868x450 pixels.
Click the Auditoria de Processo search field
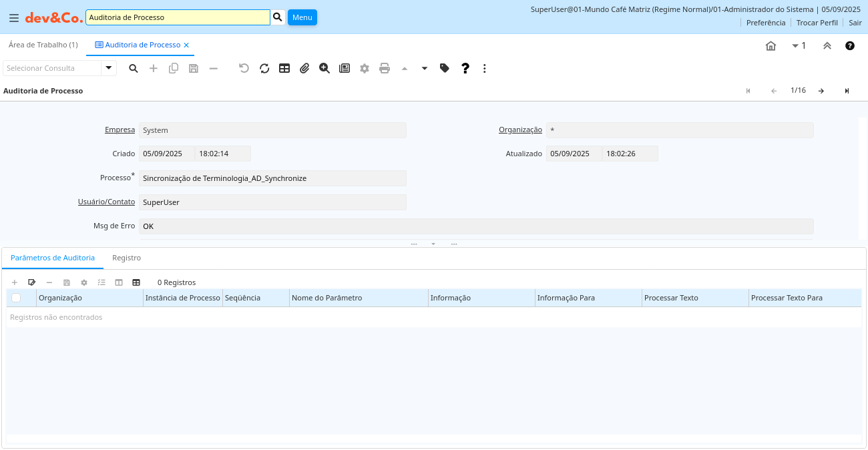pyautogui.click(x=178, y=17)
